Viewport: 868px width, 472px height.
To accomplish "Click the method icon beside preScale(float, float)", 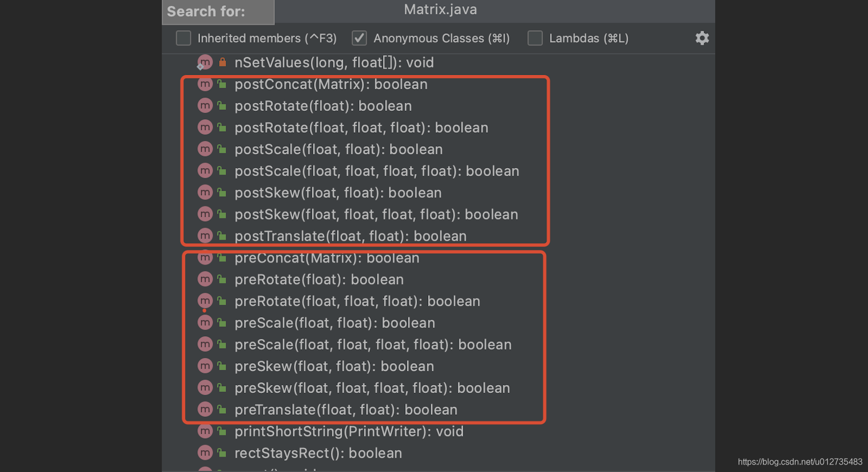I will [x=205, y=322].
